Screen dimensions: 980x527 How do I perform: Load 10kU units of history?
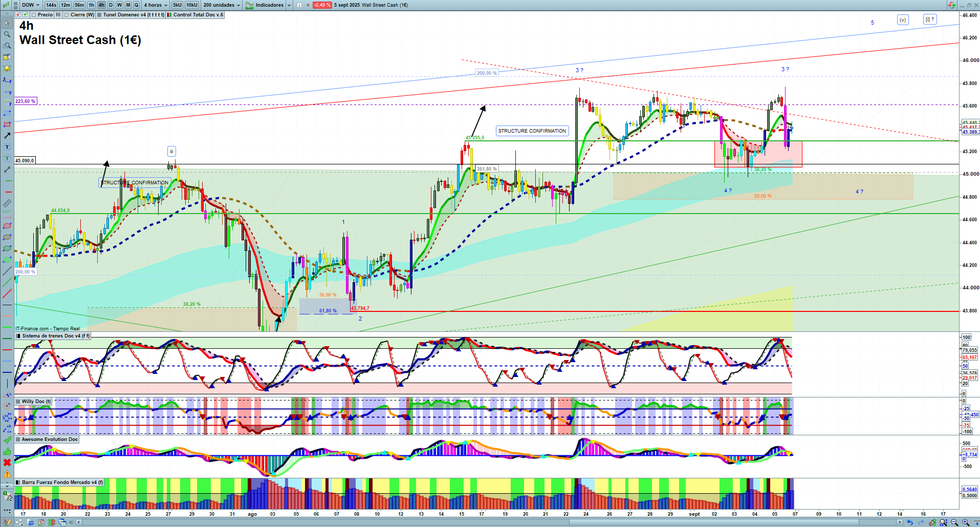pyautogui.click(x=192, y=5)
